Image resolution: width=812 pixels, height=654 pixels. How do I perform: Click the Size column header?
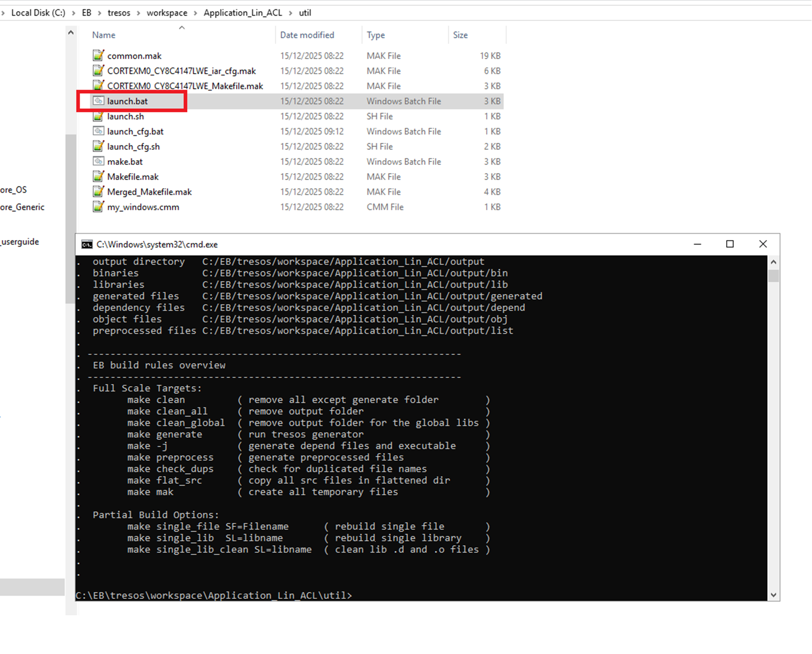[460, 35]
